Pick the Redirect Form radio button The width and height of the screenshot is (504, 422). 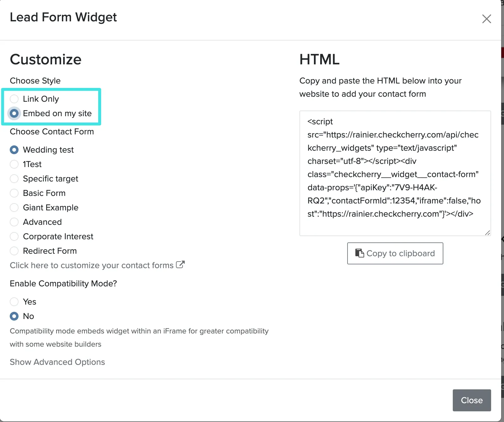pyautogui.click(x=14, y=251)
